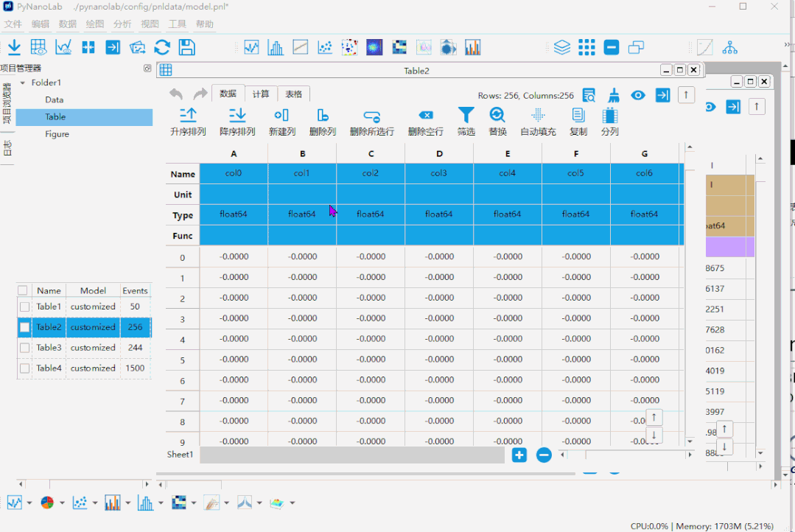Open the figure preview chart icon
This screenshot has width=795, height=532.
point(63,47)
